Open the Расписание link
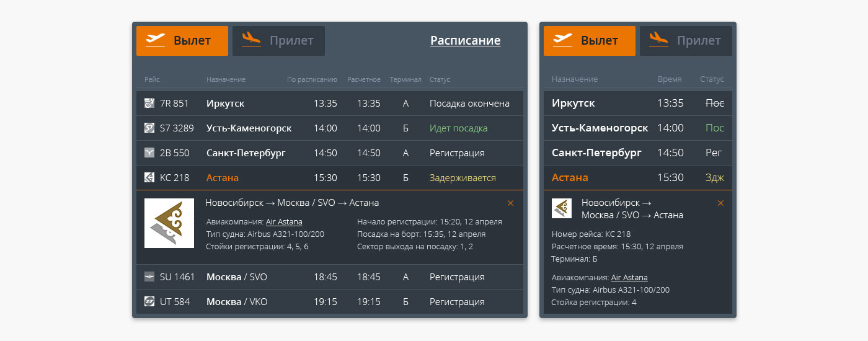The width and height of the screenshot is (868, 341). click(465, 41)
